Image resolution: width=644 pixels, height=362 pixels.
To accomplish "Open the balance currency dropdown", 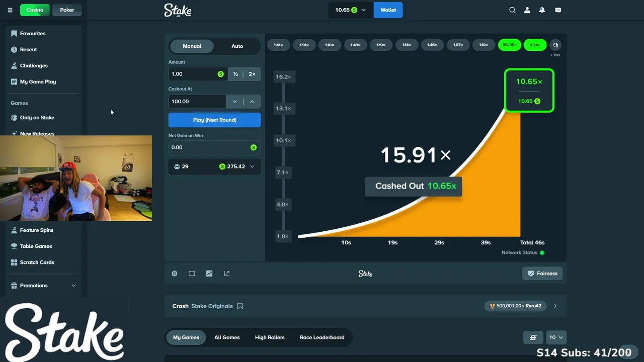I will click(x=351, y=10).
